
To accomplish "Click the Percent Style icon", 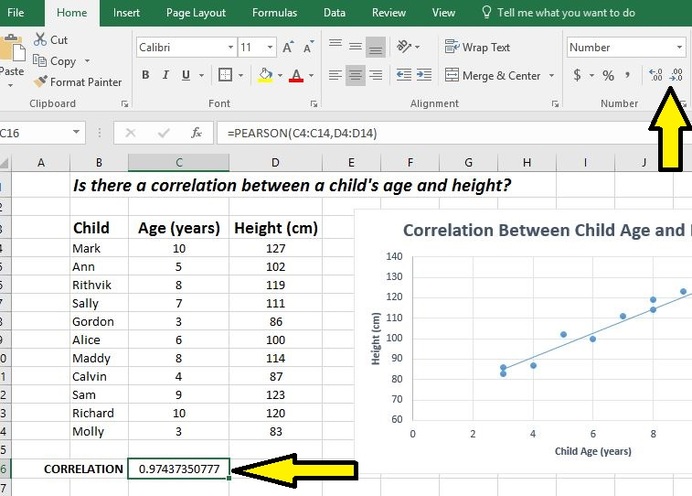I will pyautogui.click(x=607, y=76).
